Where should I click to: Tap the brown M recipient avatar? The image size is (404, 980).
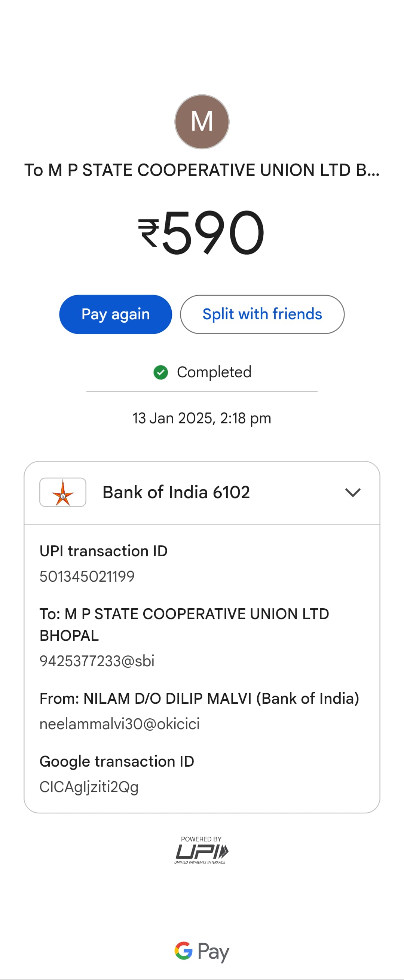pos(202,122)
